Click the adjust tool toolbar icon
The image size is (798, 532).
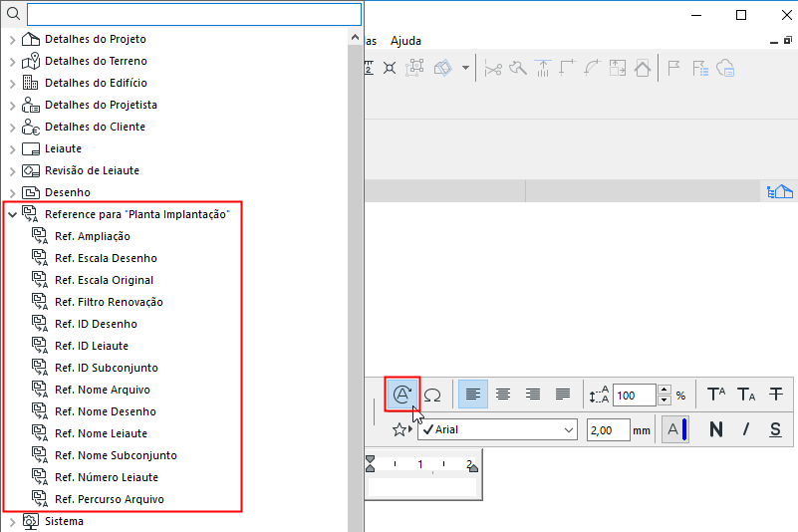(518, 68)
